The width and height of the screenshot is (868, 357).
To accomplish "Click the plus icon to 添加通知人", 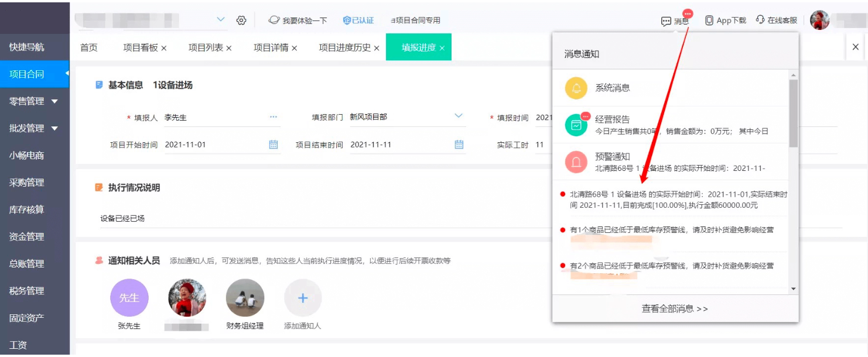I will (303, 298).
